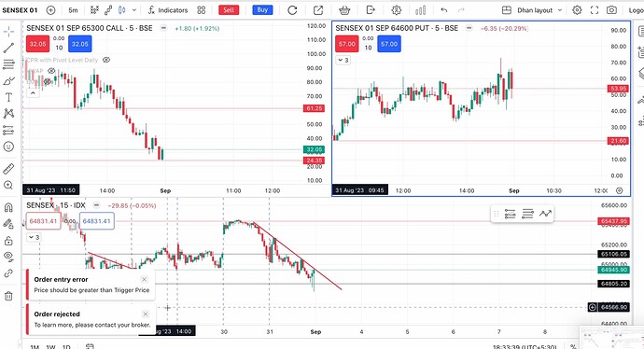Click the blue Buy button
This screenshot has width=644, height=349.
262,10
